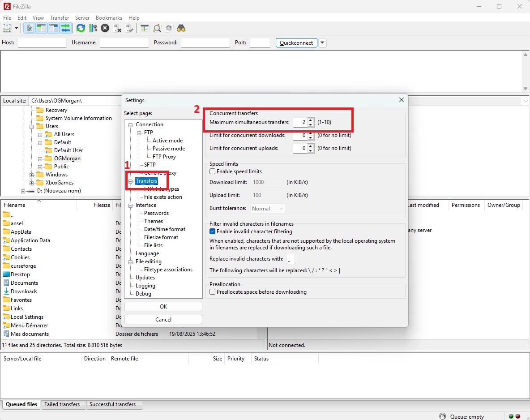Open the File menu
Screen dimensions: 530x420
point(7,17)
